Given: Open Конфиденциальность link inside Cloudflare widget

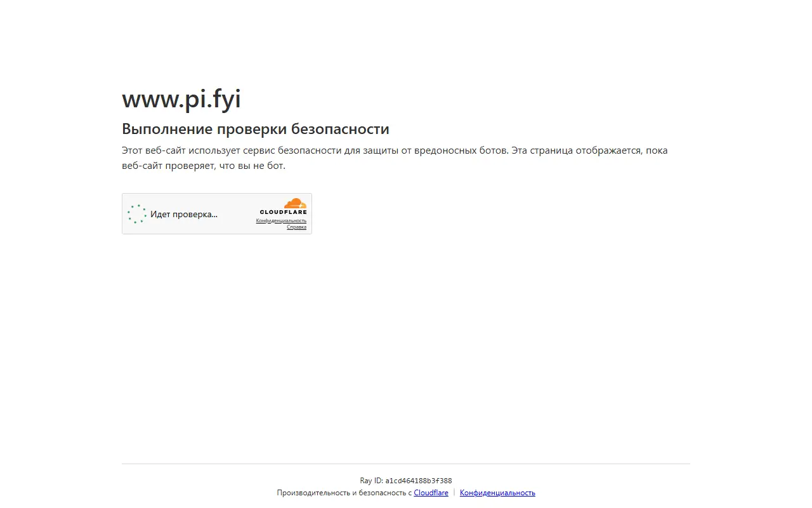Looking at the screenshot, I should point(281,221).
